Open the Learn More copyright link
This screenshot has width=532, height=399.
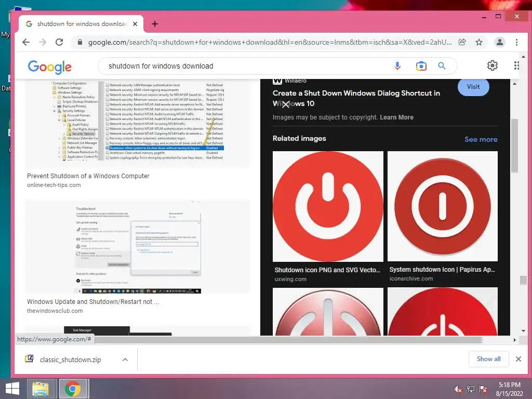coord(396,117)
